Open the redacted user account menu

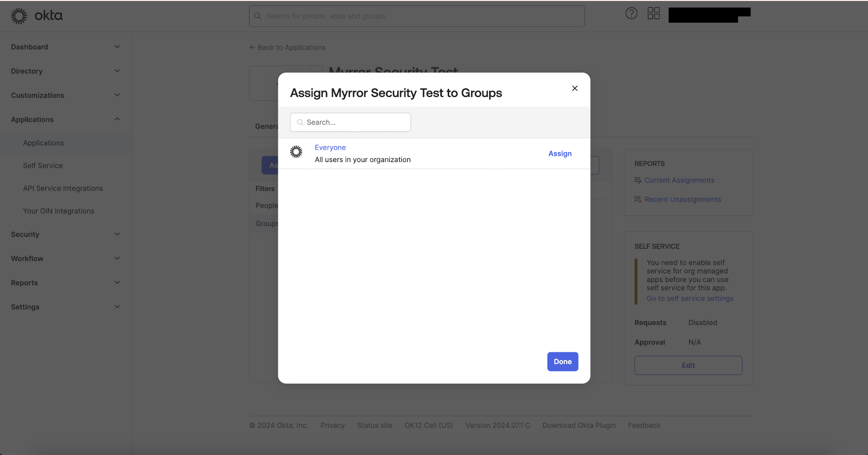(709, 15)
